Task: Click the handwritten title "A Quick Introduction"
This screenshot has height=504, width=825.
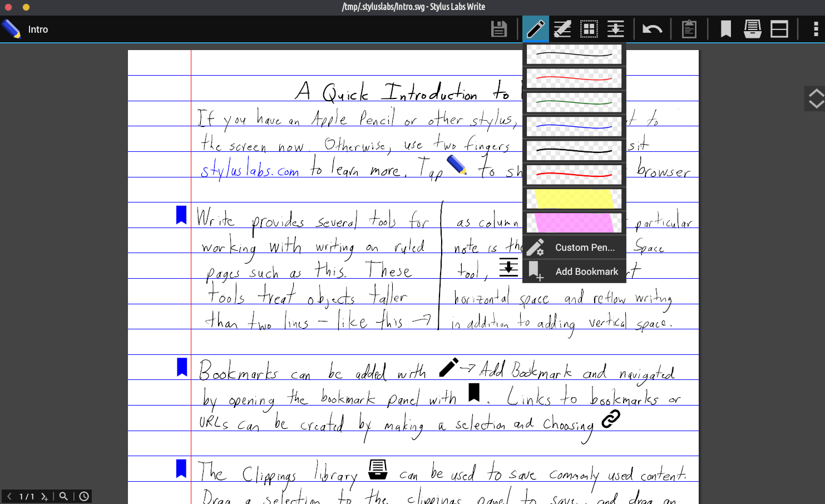Action: [387, 91]
